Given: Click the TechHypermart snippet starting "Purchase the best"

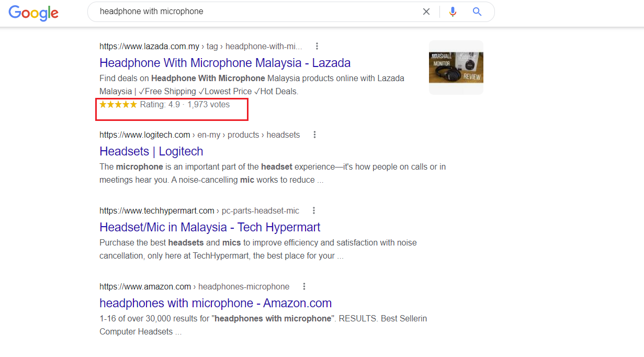Looking at the screenshot, I should pos(258,249).
